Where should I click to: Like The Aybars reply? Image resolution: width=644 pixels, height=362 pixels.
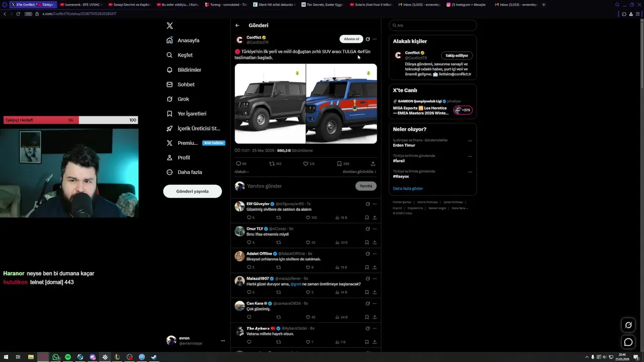pyautogui.click(x=308, y=342)
